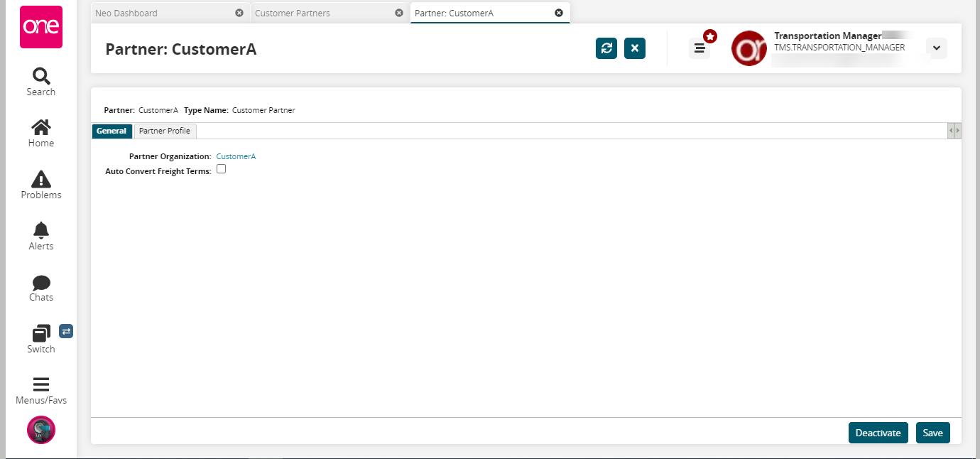The height and width of the screenshot is (459, 980).
Task: Click the TMS.TRANSPORTATION_MANAGER role text
Action: pos(839,48)
